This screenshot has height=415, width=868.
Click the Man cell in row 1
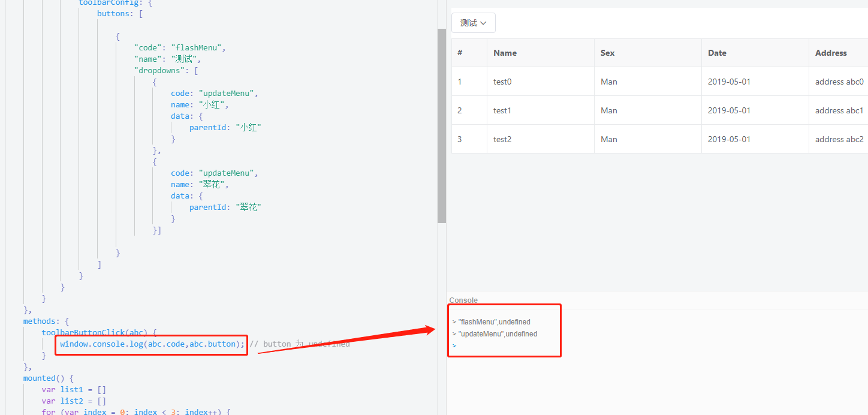pyautogui.click(x=608, y=81)
